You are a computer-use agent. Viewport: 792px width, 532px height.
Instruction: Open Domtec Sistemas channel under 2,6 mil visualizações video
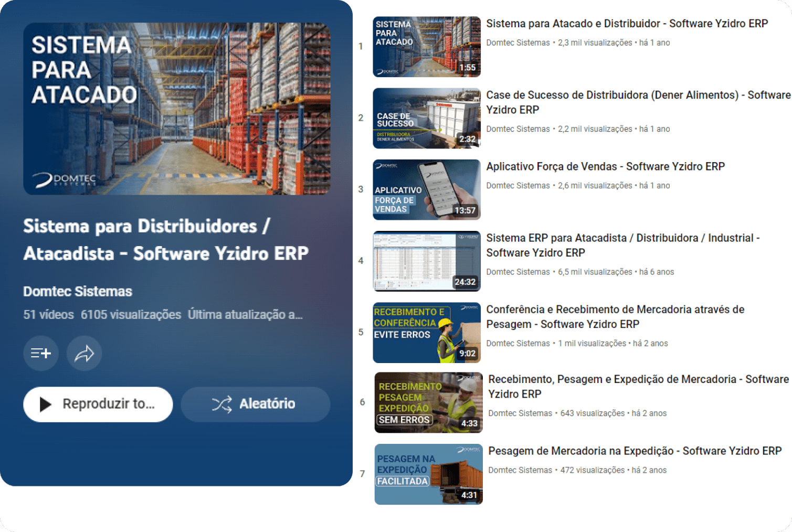coord(518,186)
